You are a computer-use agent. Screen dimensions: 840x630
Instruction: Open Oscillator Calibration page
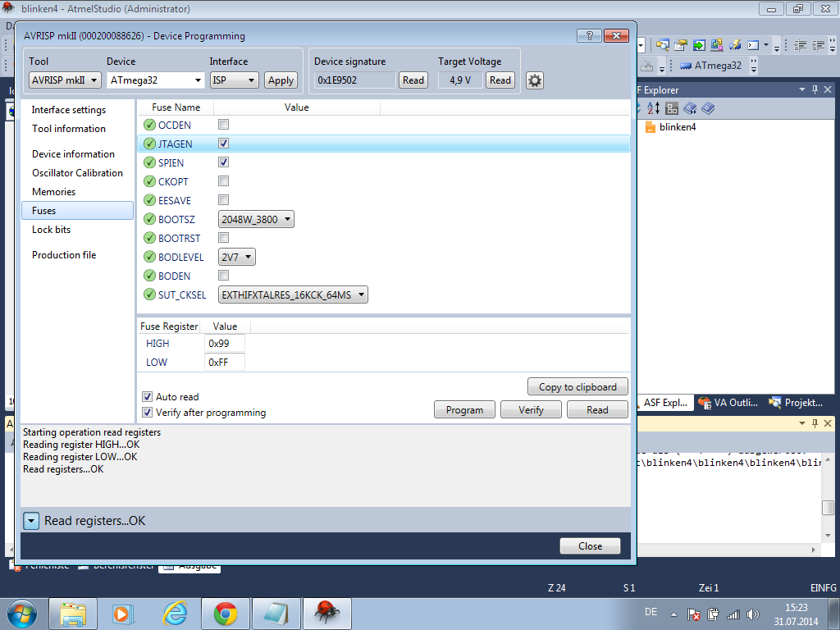coord(77,172)
